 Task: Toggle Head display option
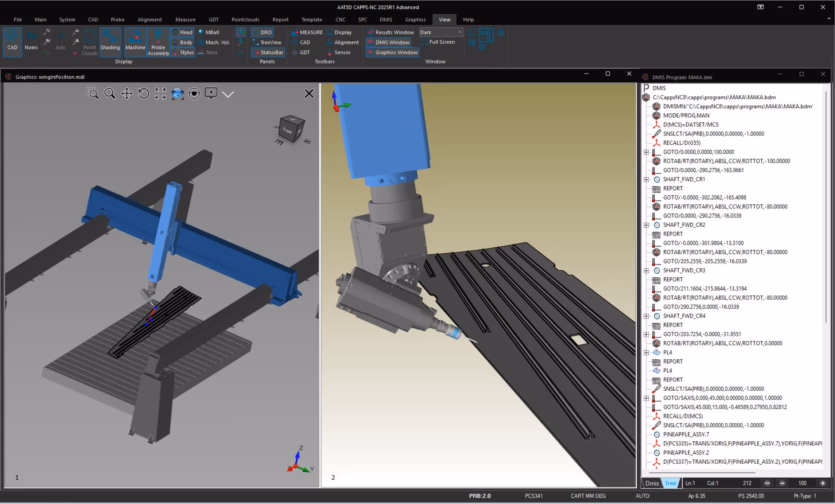tap(182, 32)
